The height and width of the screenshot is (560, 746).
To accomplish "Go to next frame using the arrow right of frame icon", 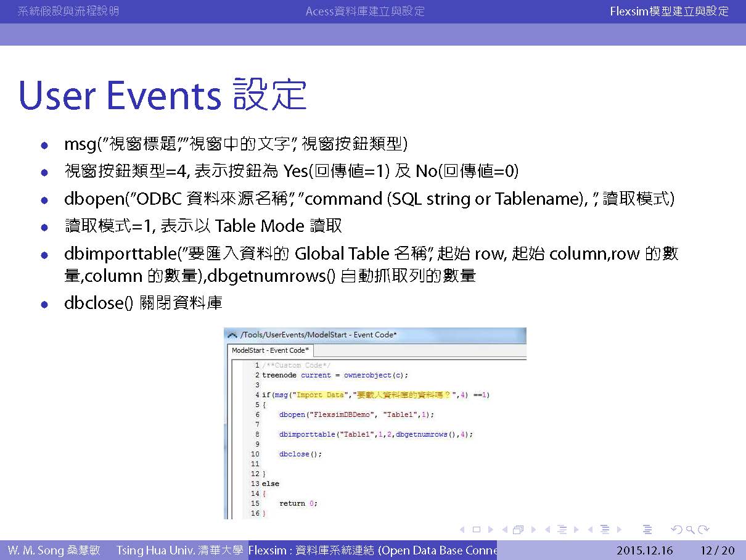I will tap(533, 530).
